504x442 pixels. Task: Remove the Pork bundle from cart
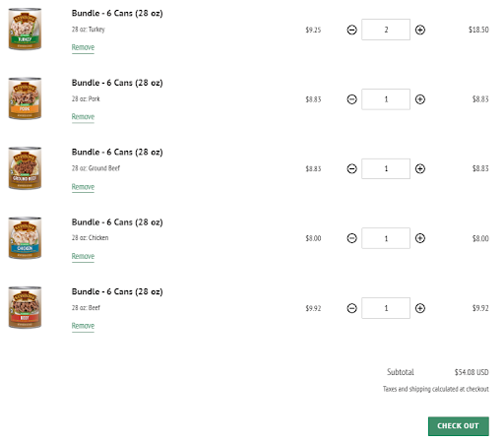click(x=83, y=117)
